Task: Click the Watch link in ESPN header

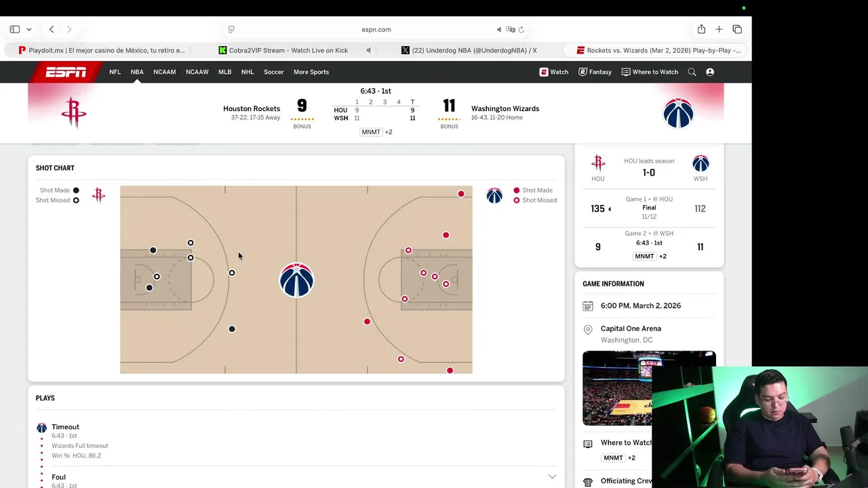Action: click(x=554, y=72)
